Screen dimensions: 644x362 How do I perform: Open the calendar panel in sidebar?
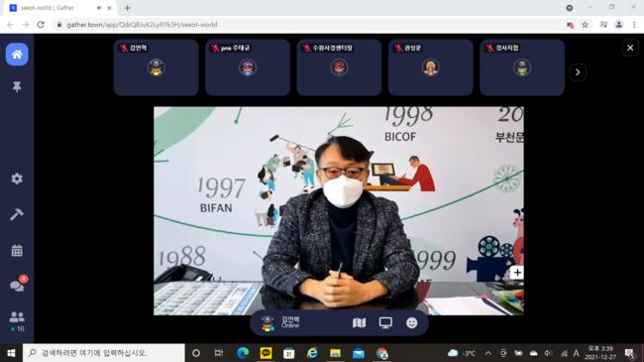coord(17,250)
